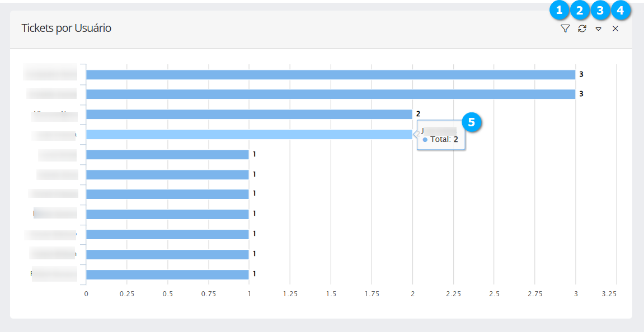Open the chart options dropdown arrow
The height and width of the screenshot is (332, 644).
pyautogui.click(x=598, y=29)
